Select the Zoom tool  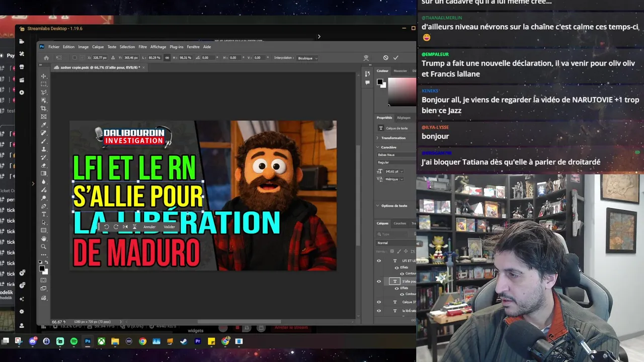coord(44,247)
